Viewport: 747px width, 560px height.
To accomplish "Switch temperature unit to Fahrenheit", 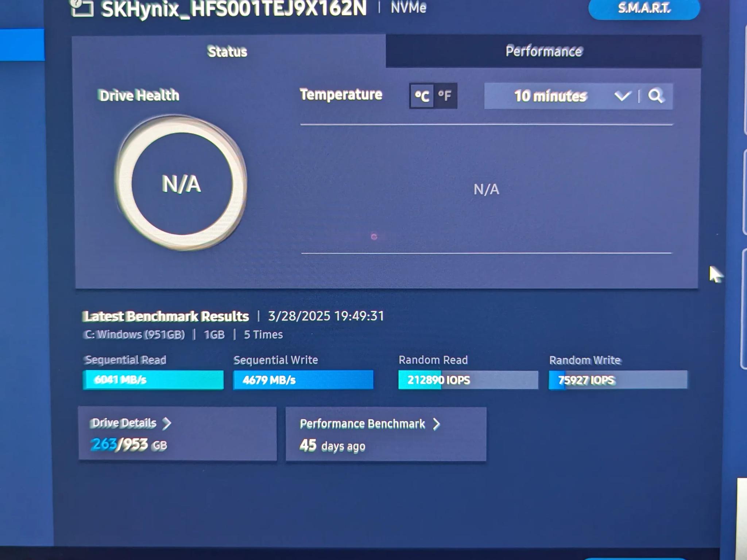I will tap(445, 96).
